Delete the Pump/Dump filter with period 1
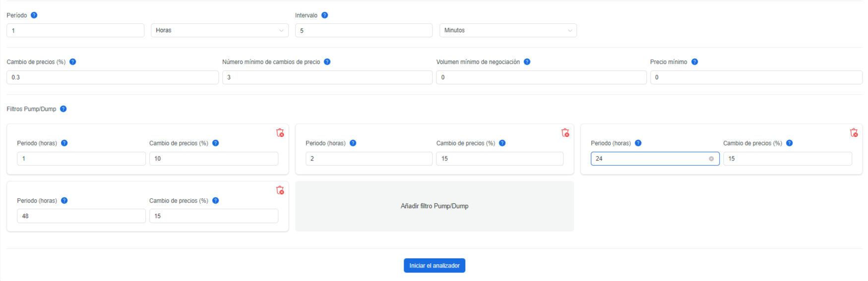The height and width of the screenshot is (281, 868). click(x=280, y=132)
